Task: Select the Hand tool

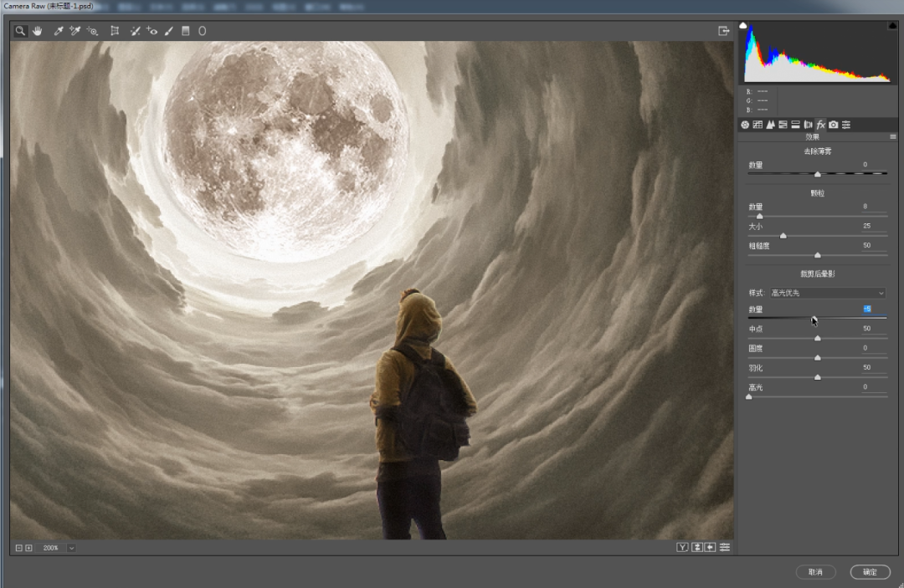Action: click(37, 31)
